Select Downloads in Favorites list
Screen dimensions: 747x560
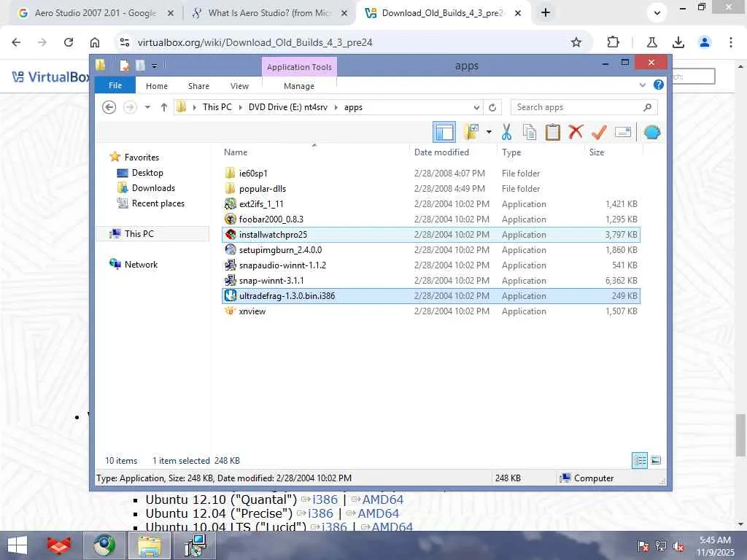pyautogui.click(x=153, y=188)
